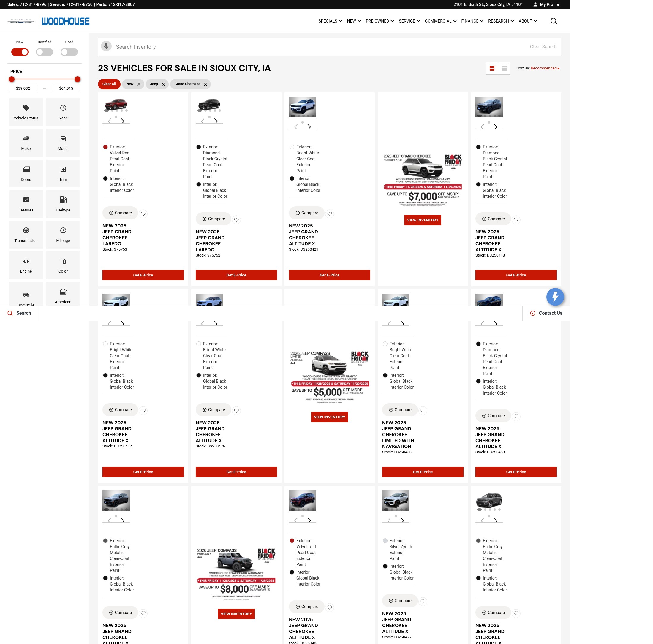Open the Sort By Recommended dropdown
The image size is (653, 644).
[545, 68]
